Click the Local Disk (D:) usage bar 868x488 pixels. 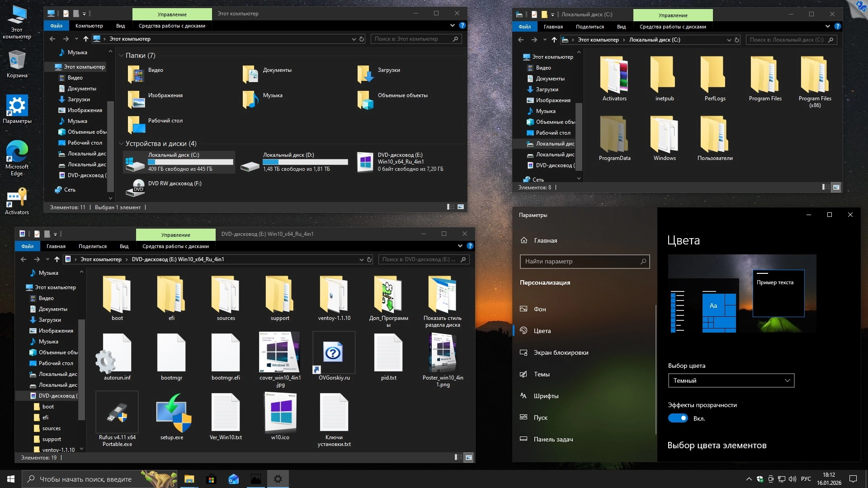pos(305,162)
